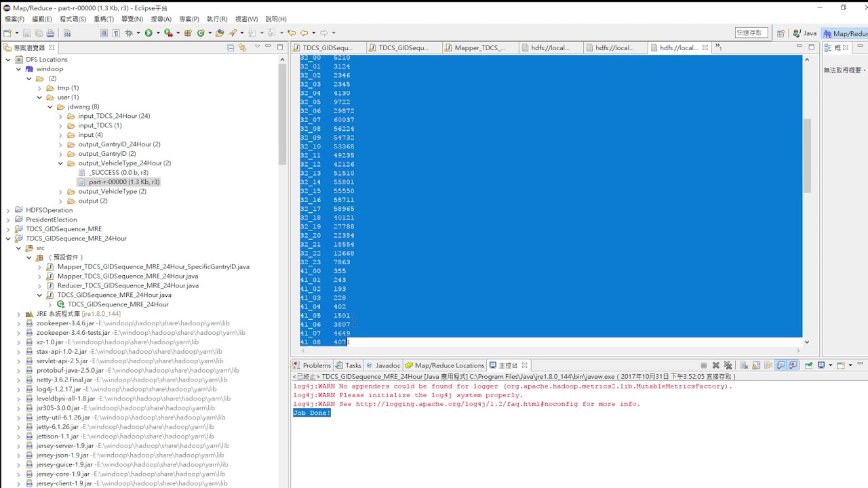Click the Remove All Terminated Launches icon
868x488 pixels.
pos(728,365)
